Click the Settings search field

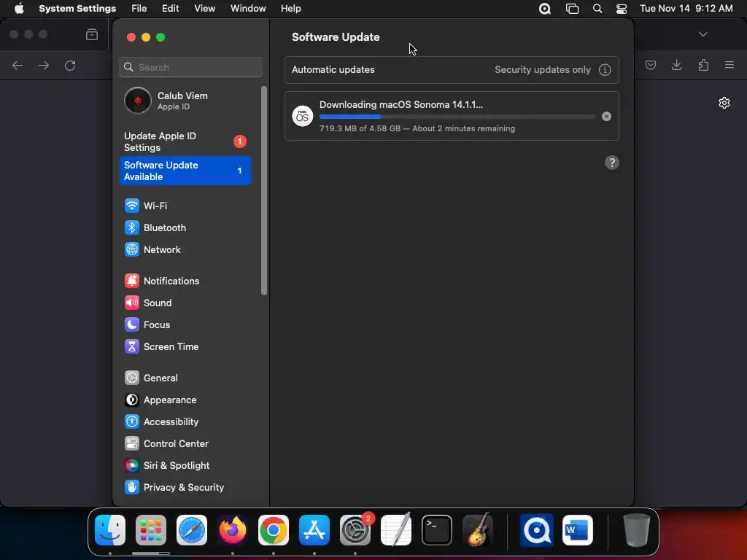click(190, 67)
